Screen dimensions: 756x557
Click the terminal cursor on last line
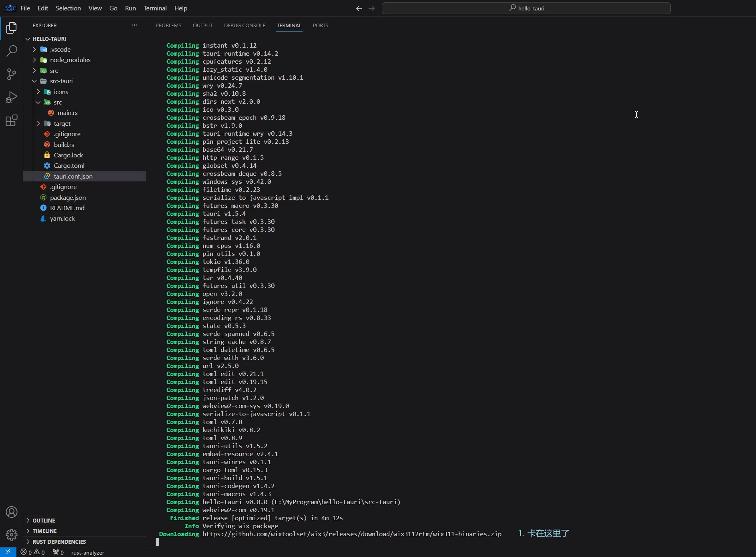[x=157, y=542]
